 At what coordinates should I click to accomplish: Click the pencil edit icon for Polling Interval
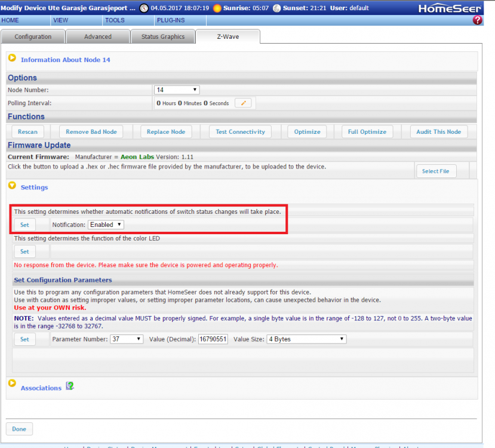pyautogui.click(x=243, y=103)
